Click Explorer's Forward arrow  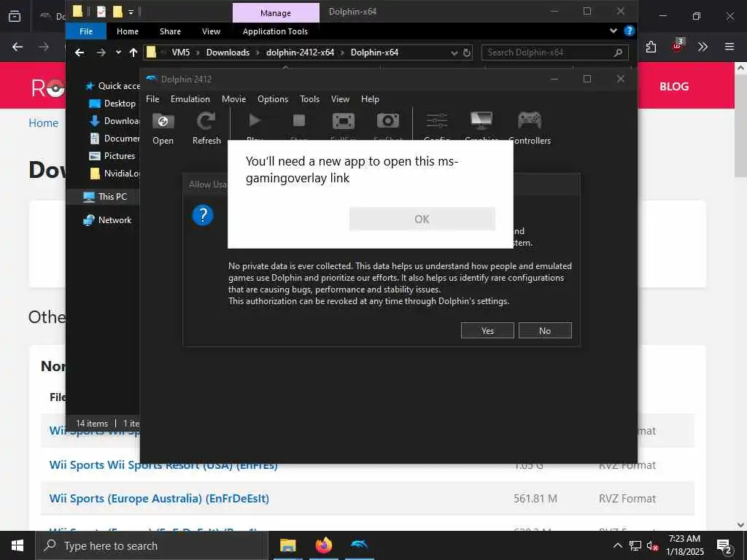(101, 52)
